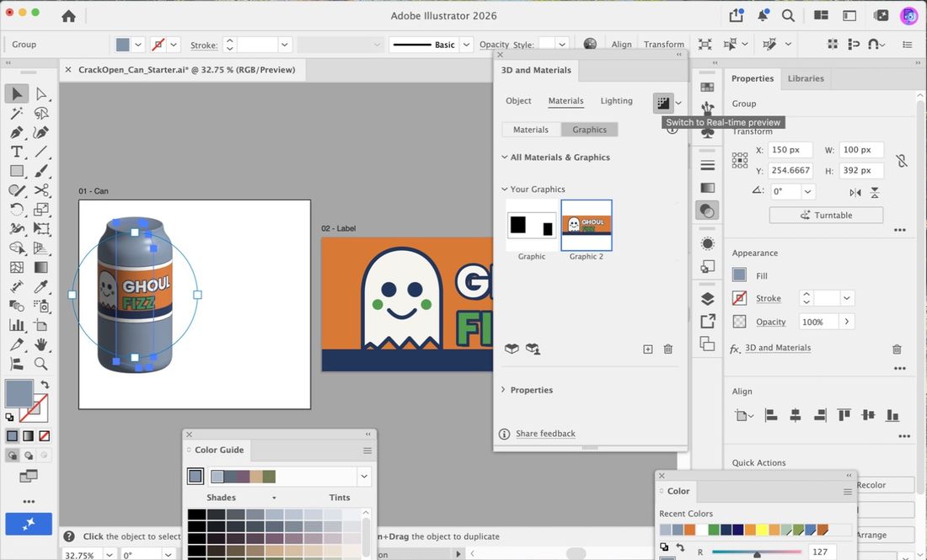Open the harmony rules dropdown in Color Guide
927x560 pixels.
[364, 476]
